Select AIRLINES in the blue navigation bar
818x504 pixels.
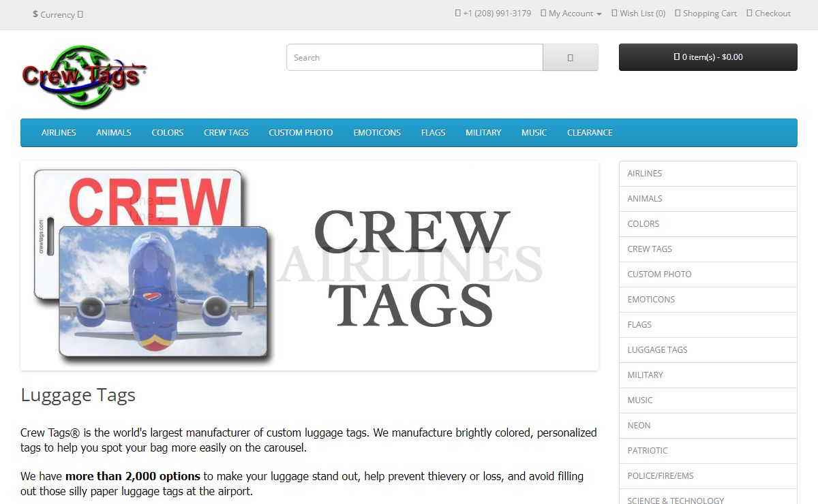[59, 133]
